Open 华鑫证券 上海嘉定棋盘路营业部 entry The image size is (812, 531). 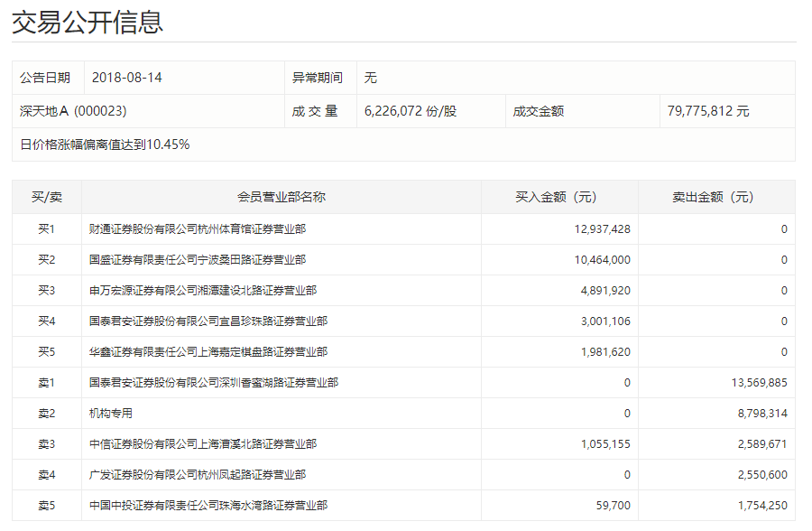click(x=208, y=352)
